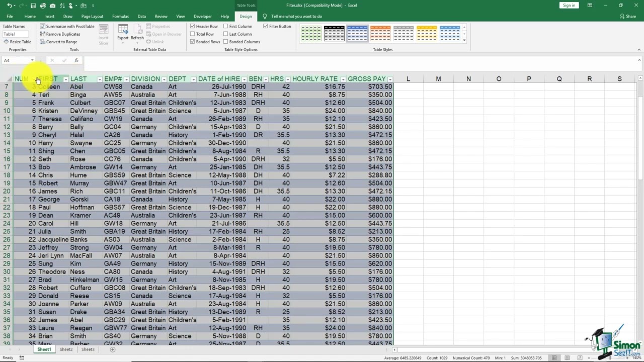The height and width of the screenshot is (362, 644).
Task: Click the $703.50 gross pay cell
Action: tap(369, 86)
